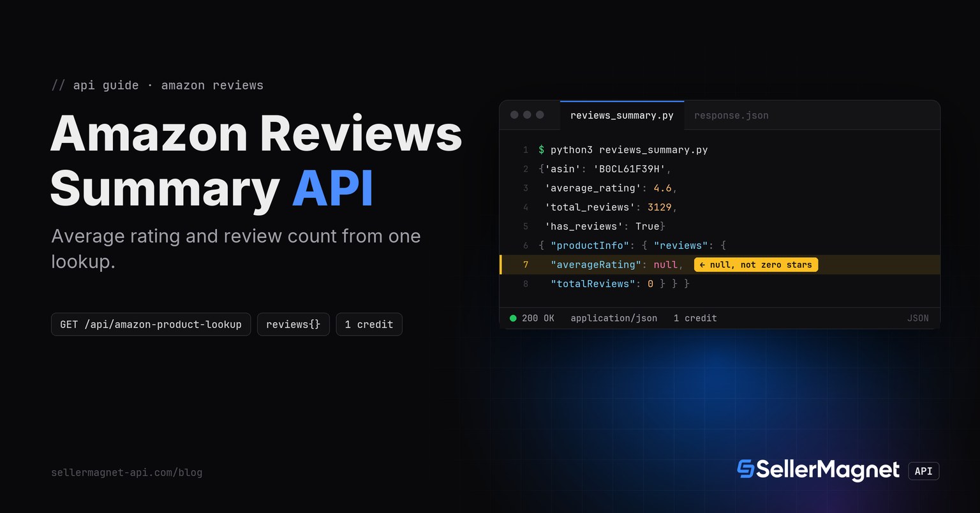Viewport: 980px width, 513px height.
Task: Click 'application/json' in the status bar
Action: [x=614, y=318]
